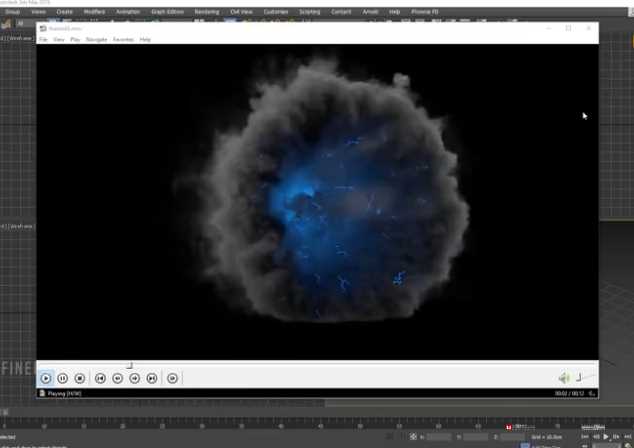
Task: Open 3ds Max Group menu
Action: coord(13,12)
